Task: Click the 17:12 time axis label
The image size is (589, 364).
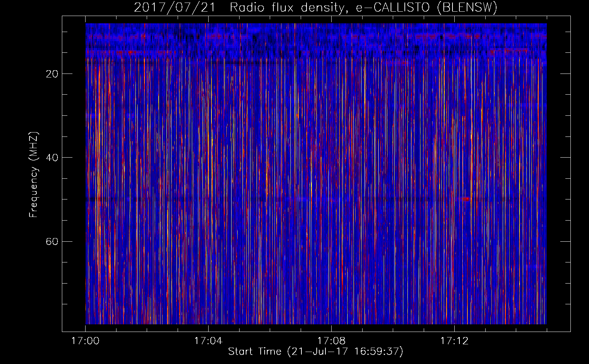Action: pyautogui.click(x=454, y=341)
